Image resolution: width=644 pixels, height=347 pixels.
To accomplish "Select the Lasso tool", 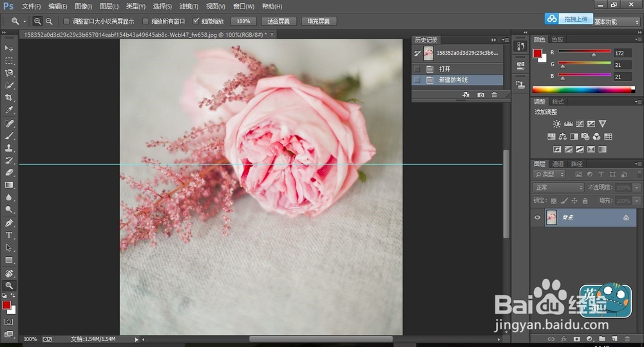I will [8, 73].
